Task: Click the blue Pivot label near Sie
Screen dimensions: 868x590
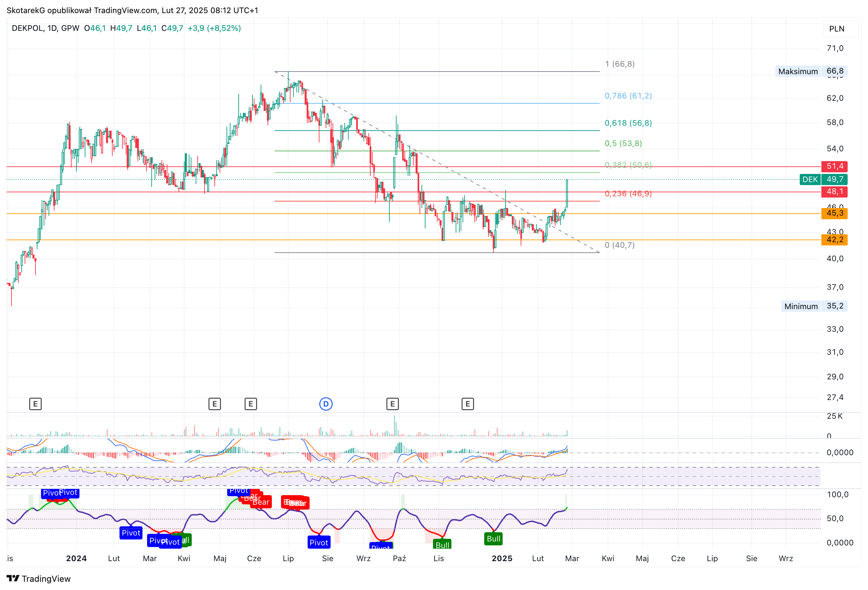Action: (x=319, y=542)
